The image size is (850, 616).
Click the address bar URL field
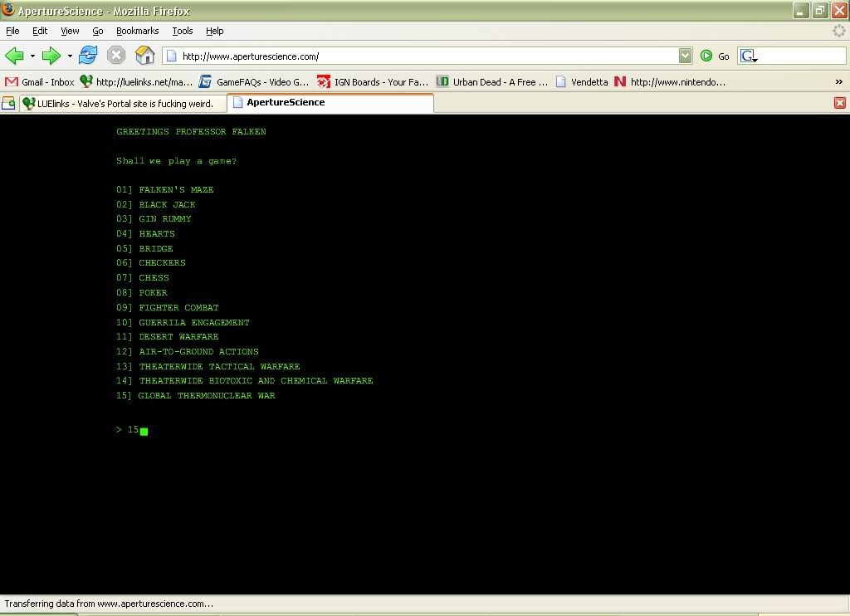tap(427, 56)
